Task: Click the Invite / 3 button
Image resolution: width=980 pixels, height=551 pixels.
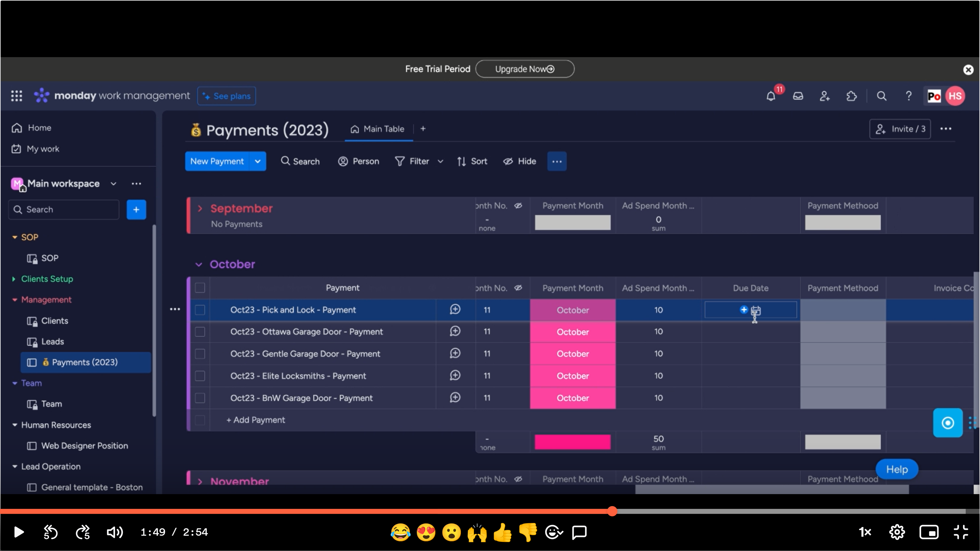Action: pyautogui.click(x=900, y=129)
